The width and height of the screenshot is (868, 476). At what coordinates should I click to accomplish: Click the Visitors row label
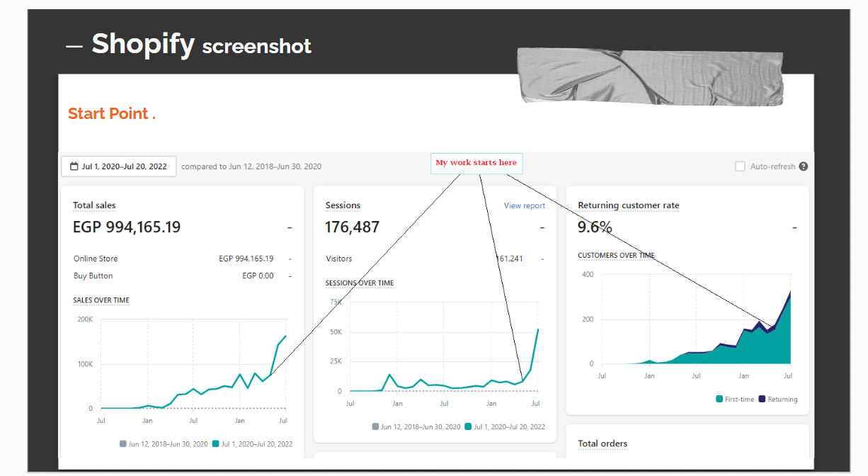pos(339,259)
